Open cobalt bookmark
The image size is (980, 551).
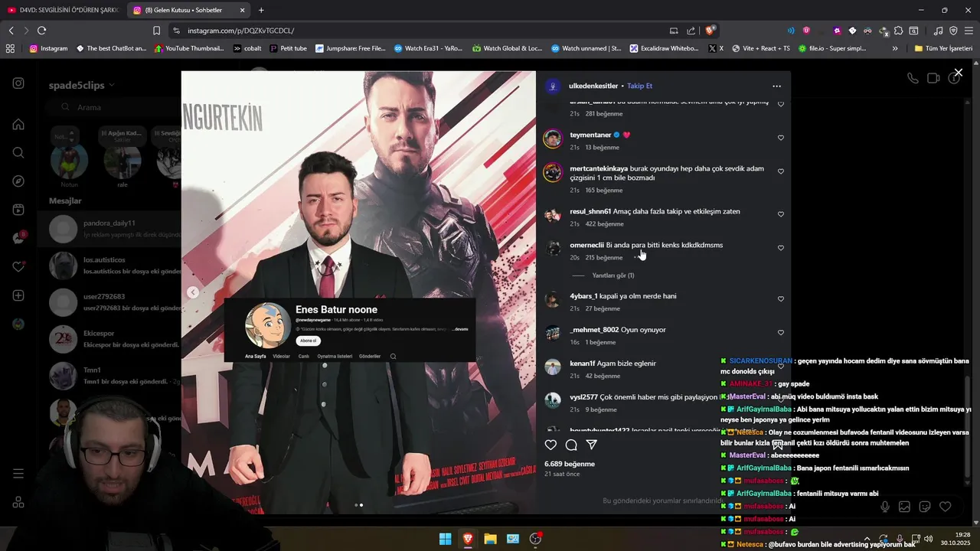247,48
